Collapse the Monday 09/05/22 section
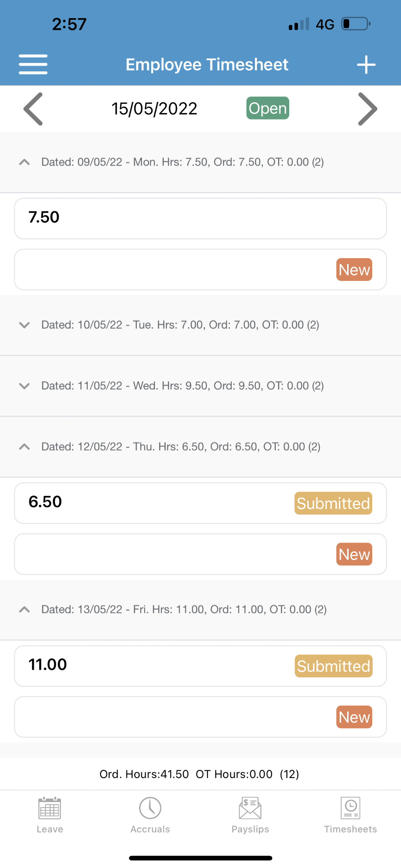The image size is (401, 868). 25,162
